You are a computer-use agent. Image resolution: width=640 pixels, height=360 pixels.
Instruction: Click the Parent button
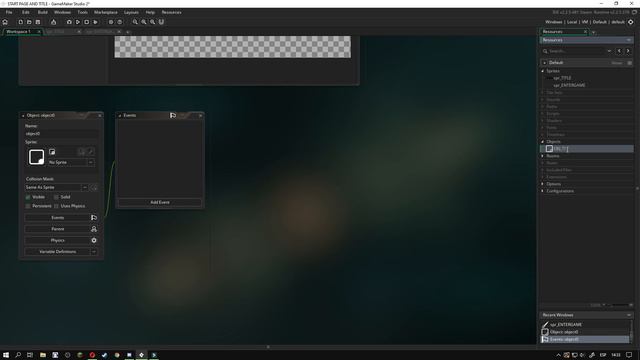click(58, 229)
